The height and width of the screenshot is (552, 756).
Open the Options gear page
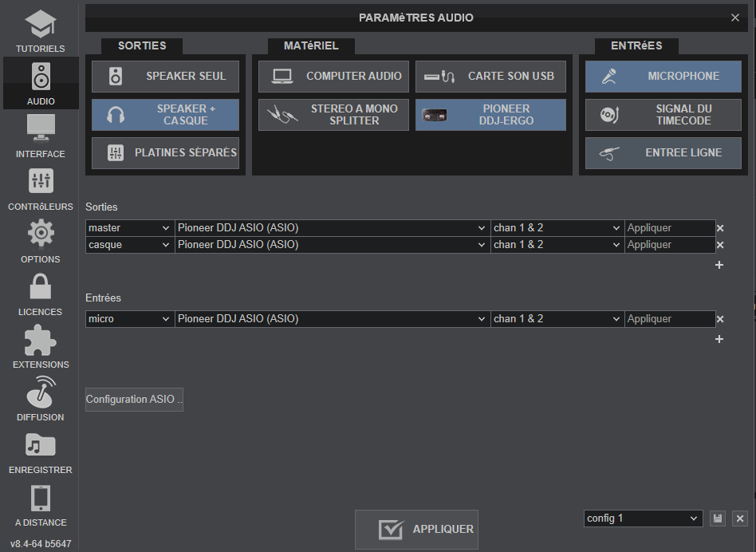tap(40, 241)
